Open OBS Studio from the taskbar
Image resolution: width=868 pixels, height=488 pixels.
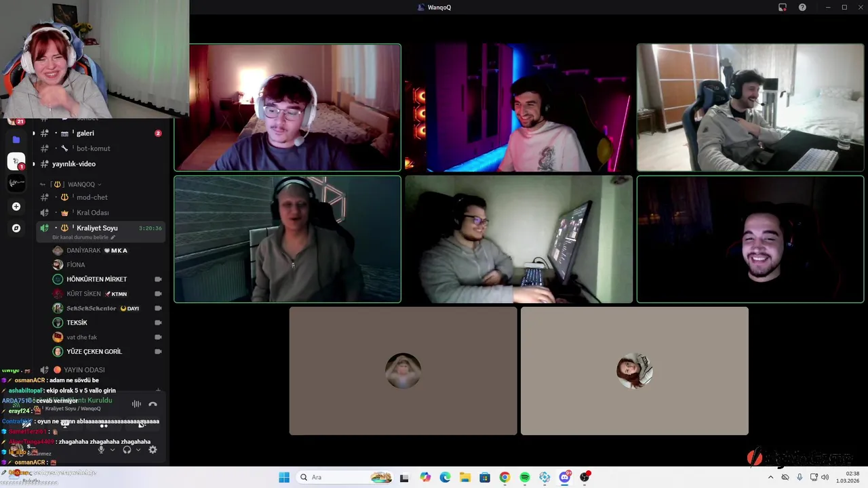[x=585, y=477]
